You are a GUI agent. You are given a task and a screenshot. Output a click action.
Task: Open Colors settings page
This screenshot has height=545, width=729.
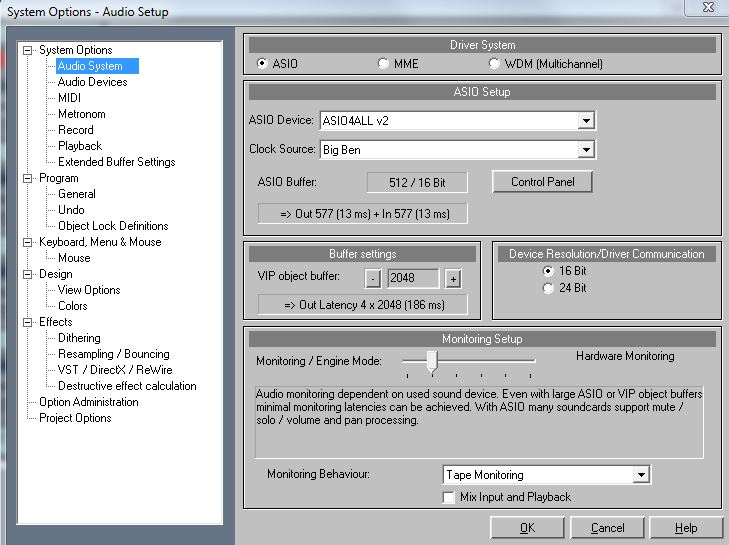[73, 306]
